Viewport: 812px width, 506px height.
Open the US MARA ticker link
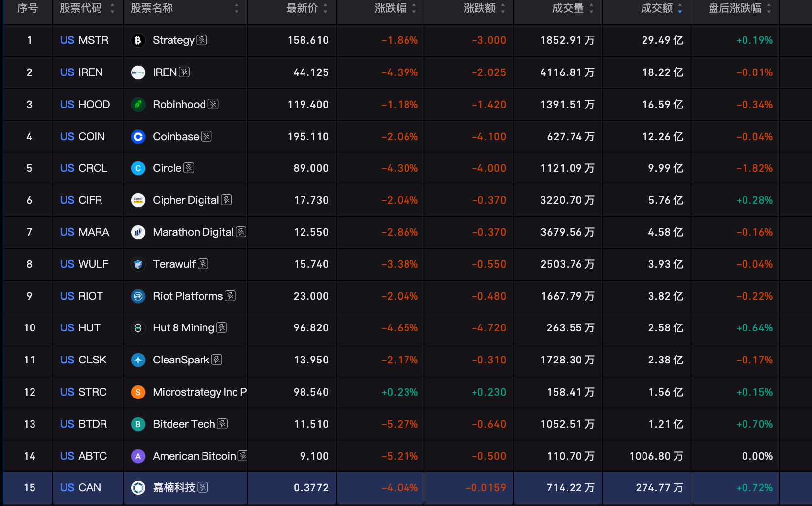84,232
